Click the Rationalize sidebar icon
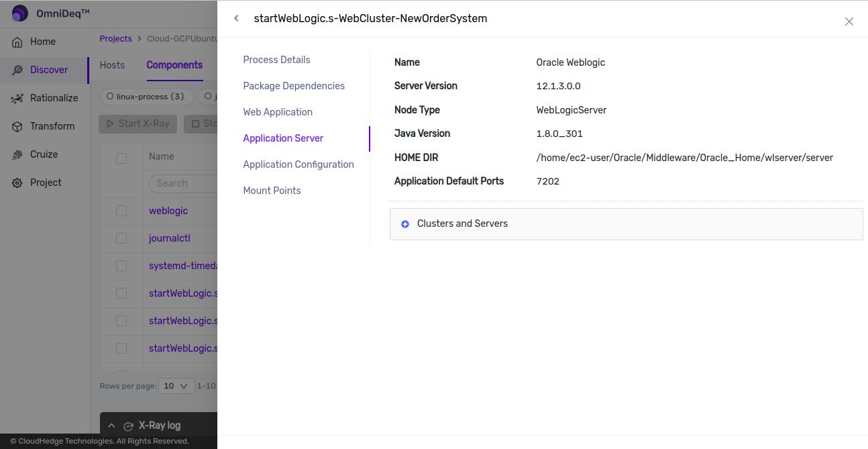The height and width of the screenshot is (449, 868). (x=17, y=98)
